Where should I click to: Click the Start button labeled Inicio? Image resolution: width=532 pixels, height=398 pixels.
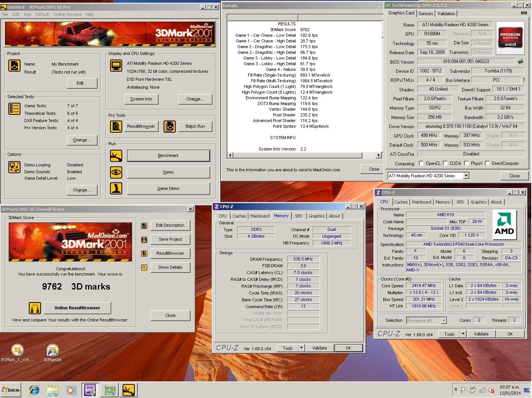pos(11,390)
